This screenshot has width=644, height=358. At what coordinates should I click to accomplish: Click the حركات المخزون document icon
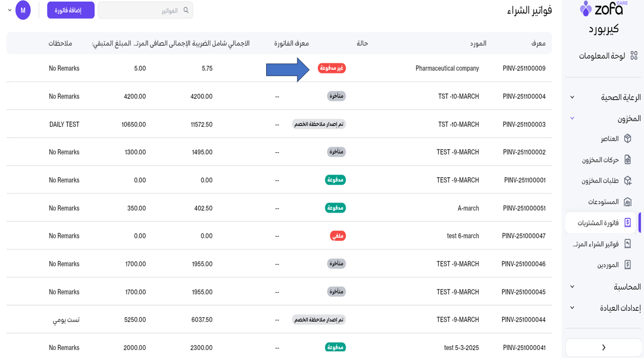628,160
